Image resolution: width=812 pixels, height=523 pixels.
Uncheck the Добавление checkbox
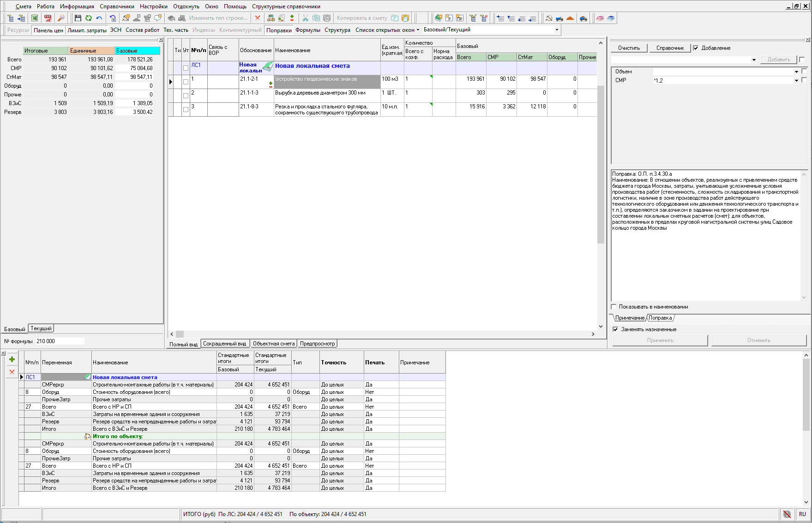click(696, 48)
